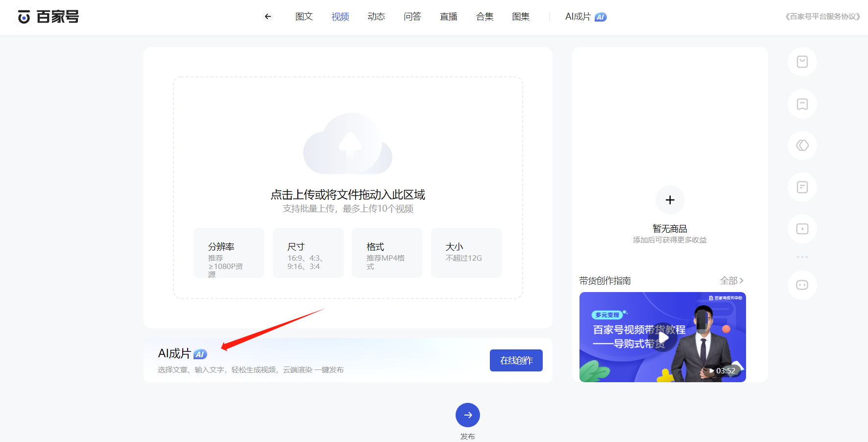The height and width of the screenshot is (442, 868).
Task: Click the 格式 info card
Action: coord(387,253)
